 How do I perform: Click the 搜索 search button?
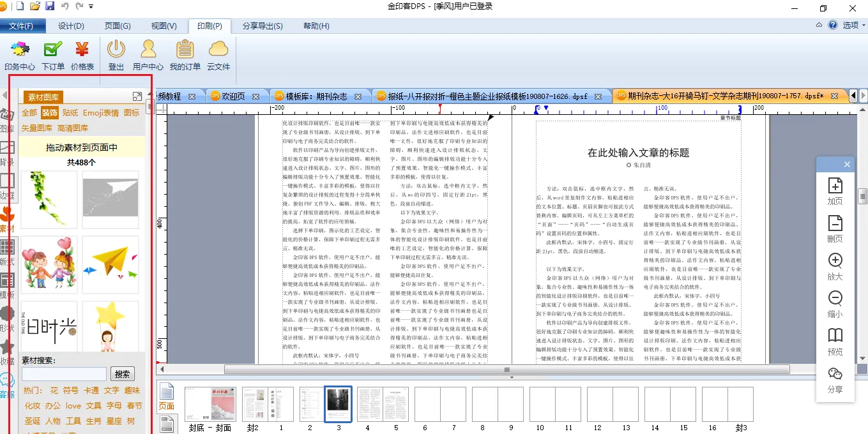[123, 374]
